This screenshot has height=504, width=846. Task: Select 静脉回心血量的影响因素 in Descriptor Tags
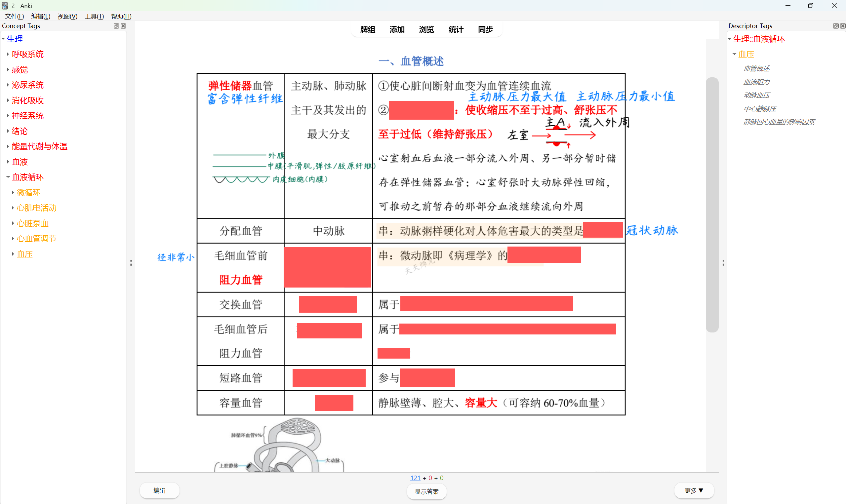(779, 122)
